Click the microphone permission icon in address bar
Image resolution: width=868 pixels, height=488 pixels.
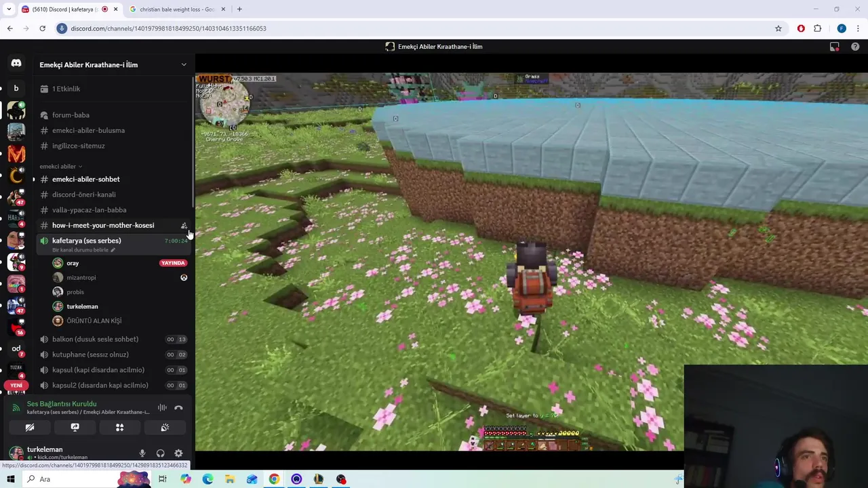tap(62, 28)
